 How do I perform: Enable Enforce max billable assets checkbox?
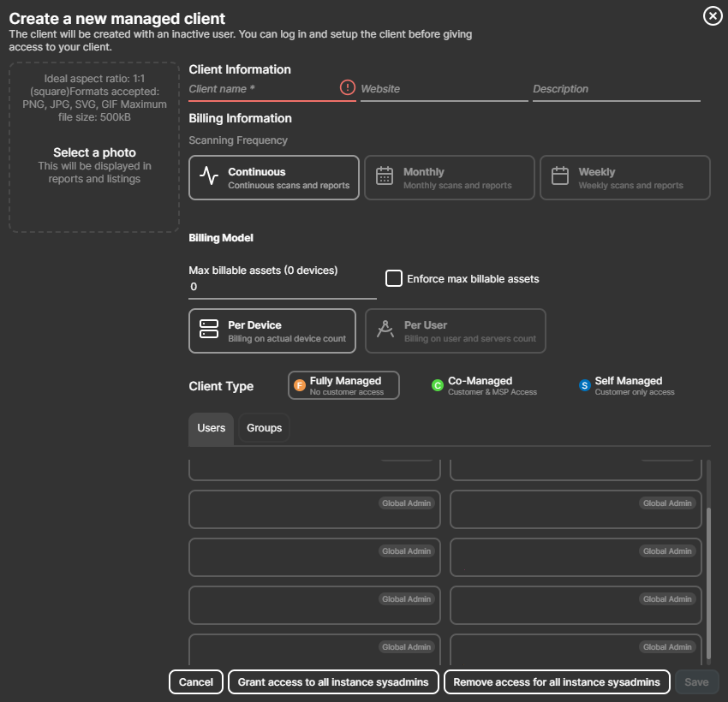394,278
